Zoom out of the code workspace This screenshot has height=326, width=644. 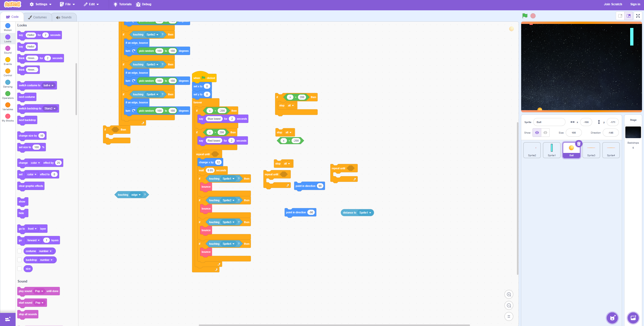(509, 305)
